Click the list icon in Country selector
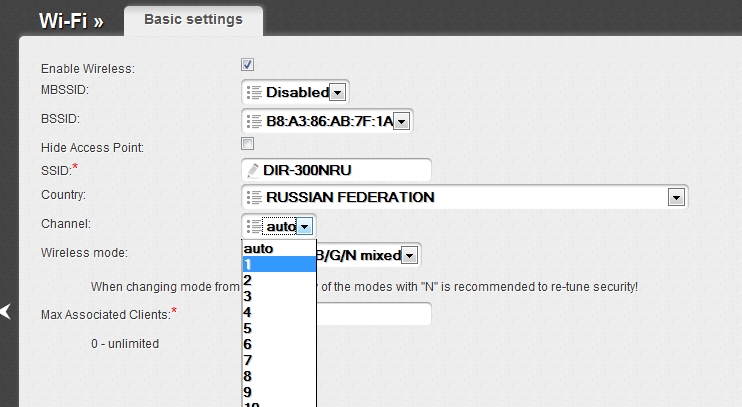742x407 pixels. [254, 198]
